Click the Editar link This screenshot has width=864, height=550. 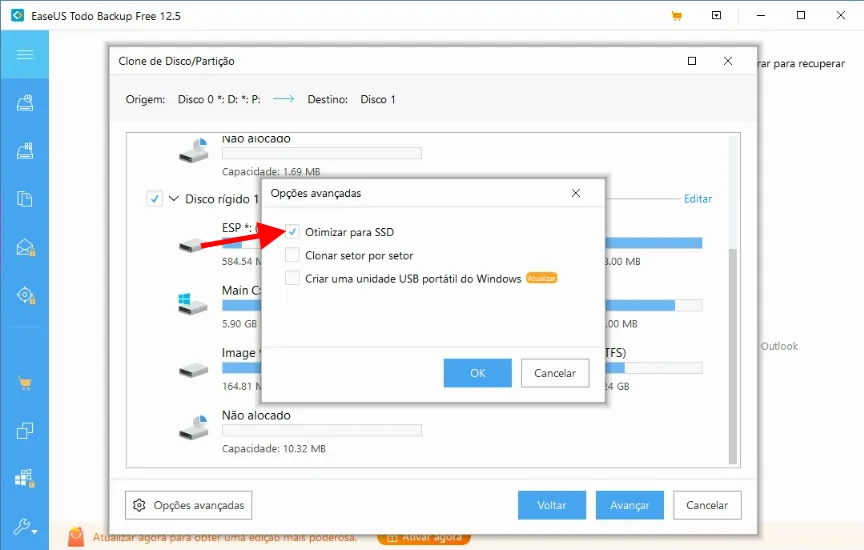[x=698, y=198]
